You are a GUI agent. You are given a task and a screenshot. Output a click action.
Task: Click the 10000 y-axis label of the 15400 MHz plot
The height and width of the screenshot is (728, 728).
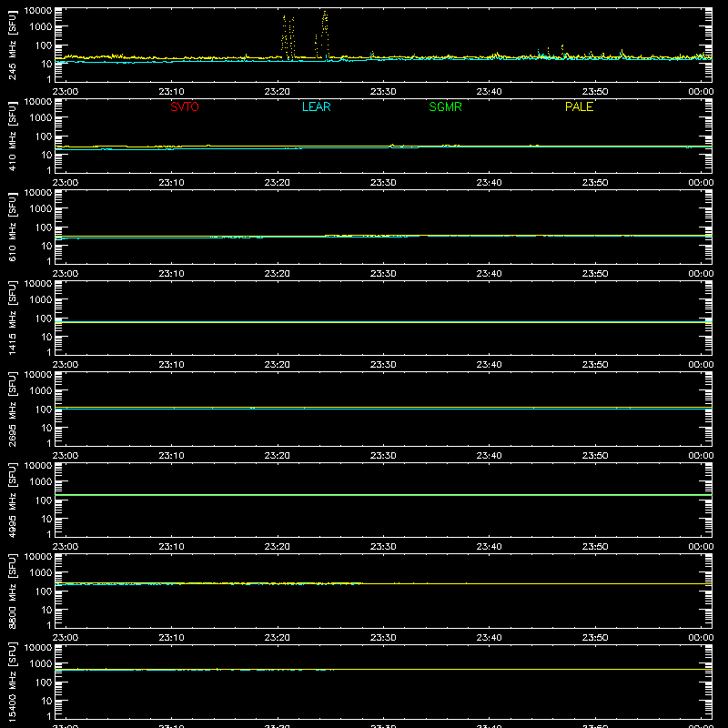coord(38,648)
